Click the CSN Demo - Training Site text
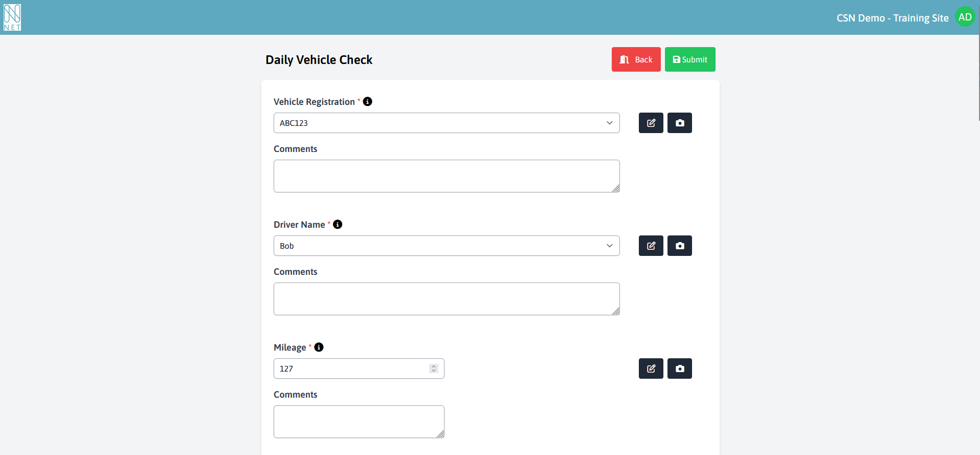Viewport: 980px width, 455px height. (x=893, y=18)
